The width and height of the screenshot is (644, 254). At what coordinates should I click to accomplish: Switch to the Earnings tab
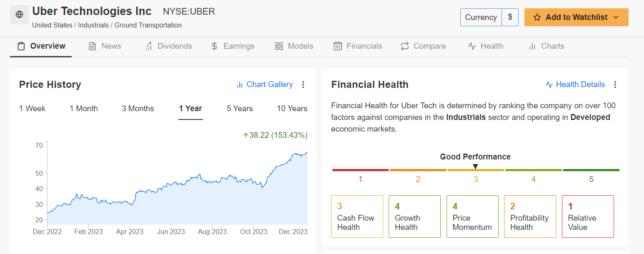[x=232, y=46]
